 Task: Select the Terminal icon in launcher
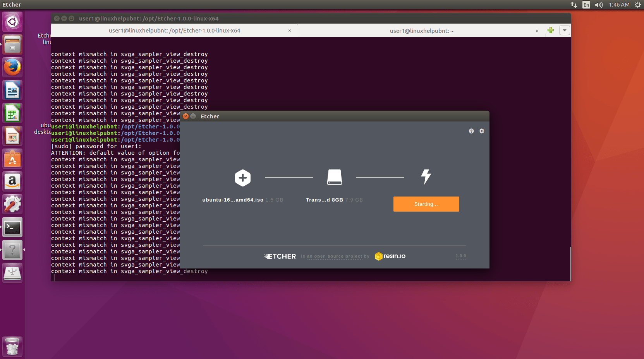12,227
